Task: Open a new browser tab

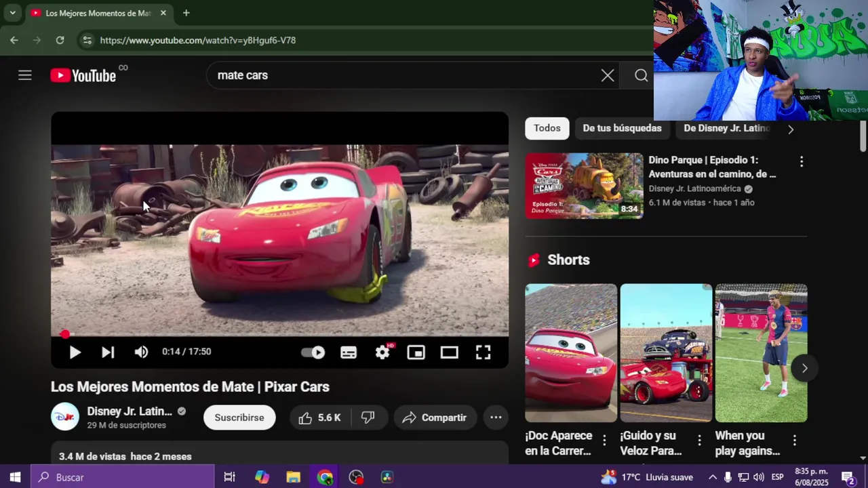Action: (186, 13)
